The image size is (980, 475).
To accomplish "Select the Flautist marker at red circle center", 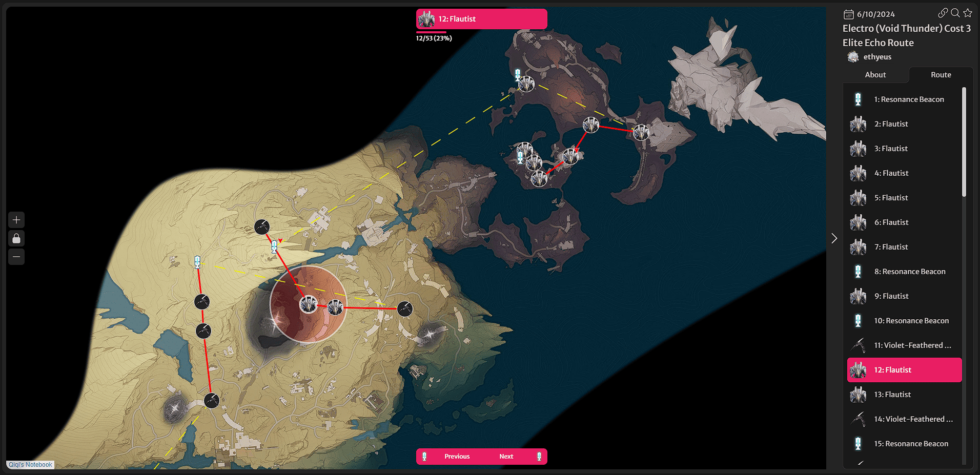I will click(309, 304).
